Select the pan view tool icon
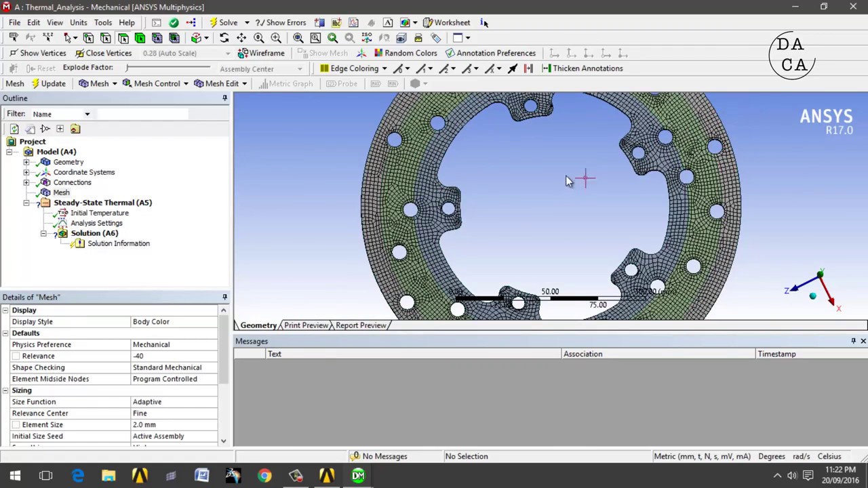Image resolution: width=868 pixels, height=488 pixels. coord(241,38)
